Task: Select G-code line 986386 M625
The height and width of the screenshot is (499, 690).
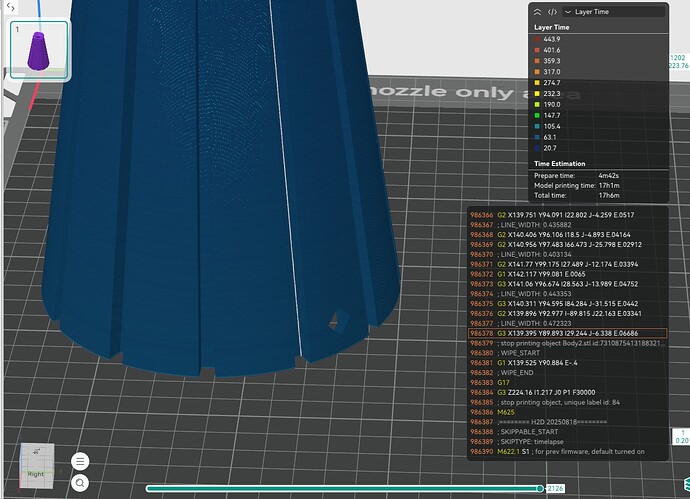Action: click(568, 412)
